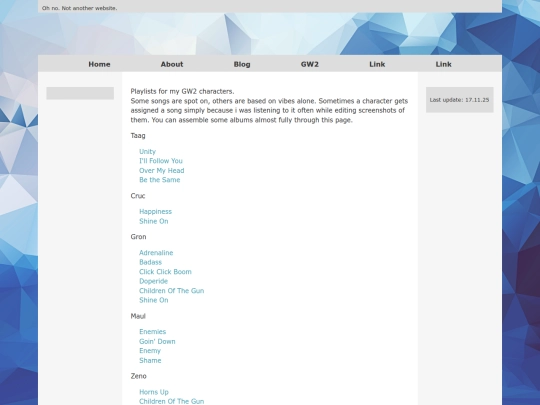Image resolution: width=540 pixels, height=405 pixels.
Task: Open the 'Click Click Boom' link
Action: point(165,272)
